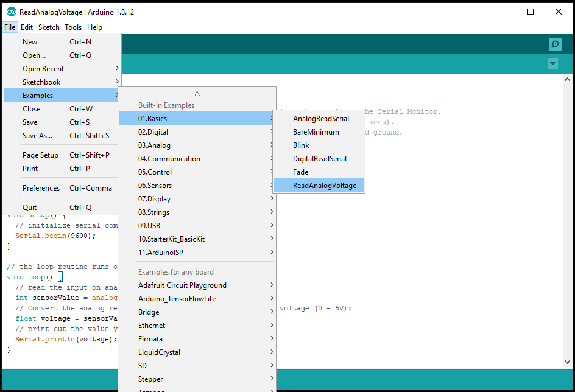Open the tab options dropdown arrow
This screenshot has width=575, height=392.
pyautogui.click(x=552, y=64)
